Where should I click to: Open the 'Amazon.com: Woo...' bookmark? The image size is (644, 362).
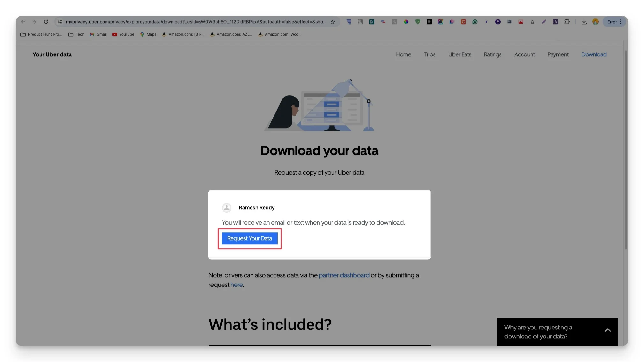[x=280, y=34]
